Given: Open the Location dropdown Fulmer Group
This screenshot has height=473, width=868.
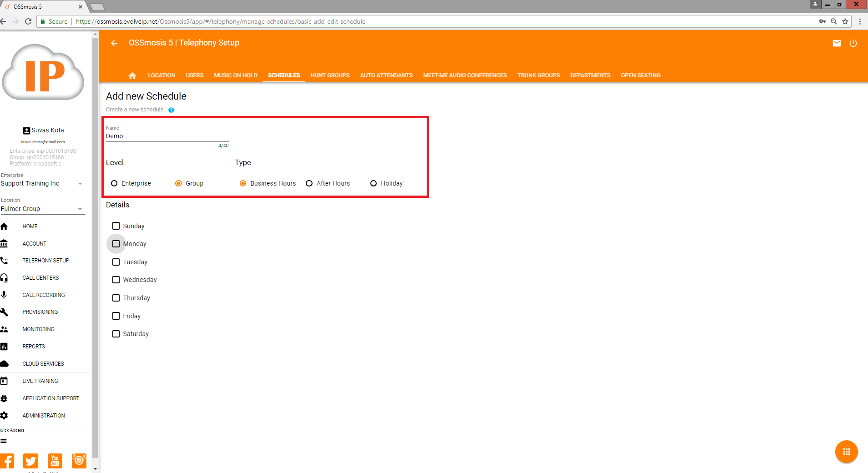Looking at the screenshot, I should tap(42, 209).
